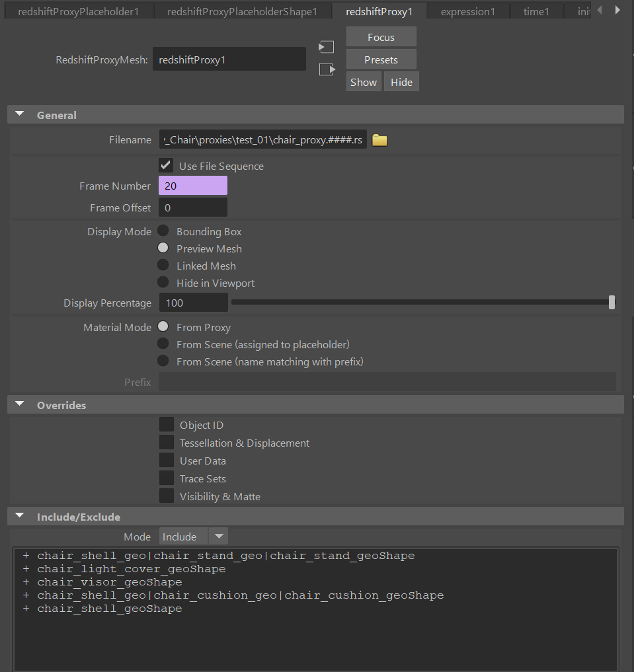Select Hide in Viewport display mode
The height and width of the screenshot is (672, 634).
163,282
